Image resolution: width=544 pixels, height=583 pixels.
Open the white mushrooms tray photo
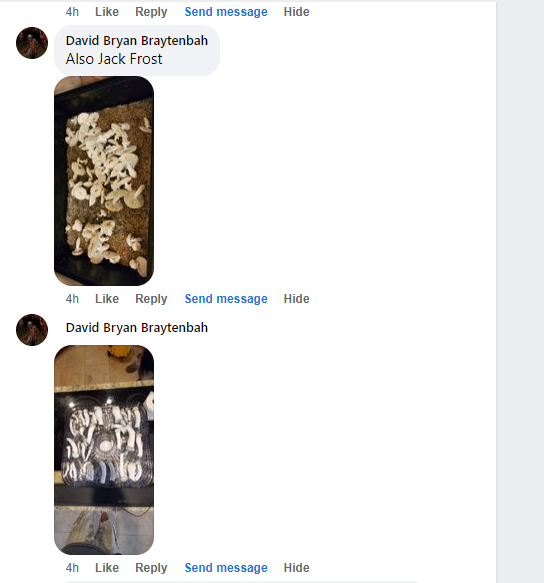coord(104,181)
